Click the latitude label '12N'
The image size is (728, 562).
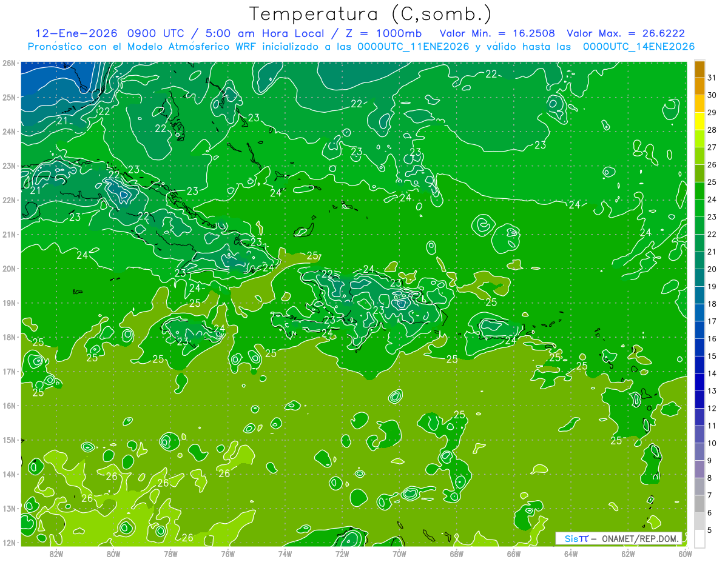point(9,543)
